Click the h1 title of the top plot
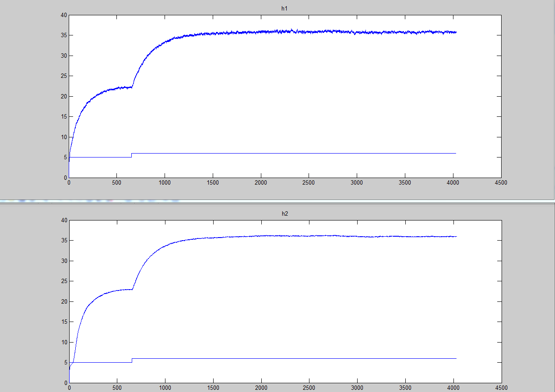Image resolution: width=555 pixels, height=392 pixels. click(x=285, y=8)
